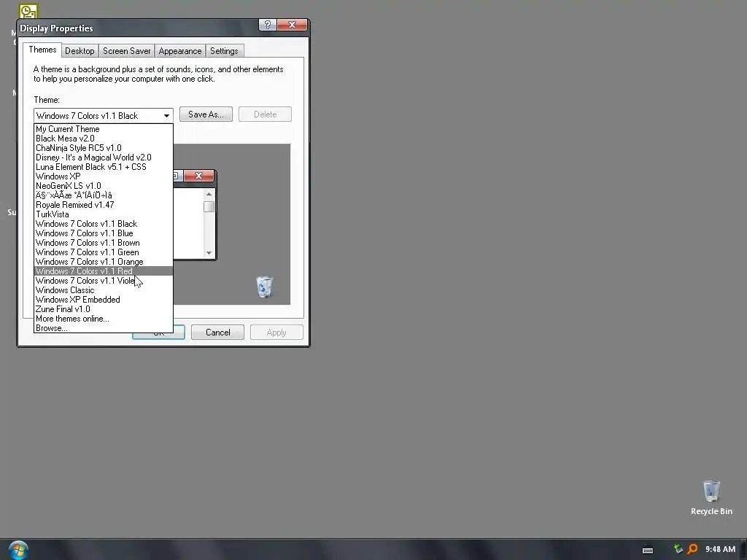The image size is (747, 560).
Task: Click the clock showing 9:48 AM
Action: point(720,549)
